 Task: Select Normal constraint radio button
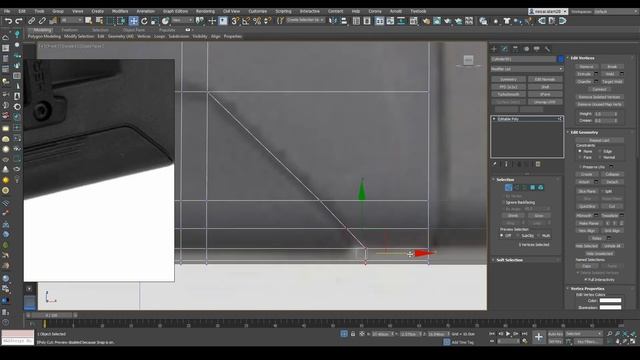click(601, 157)
